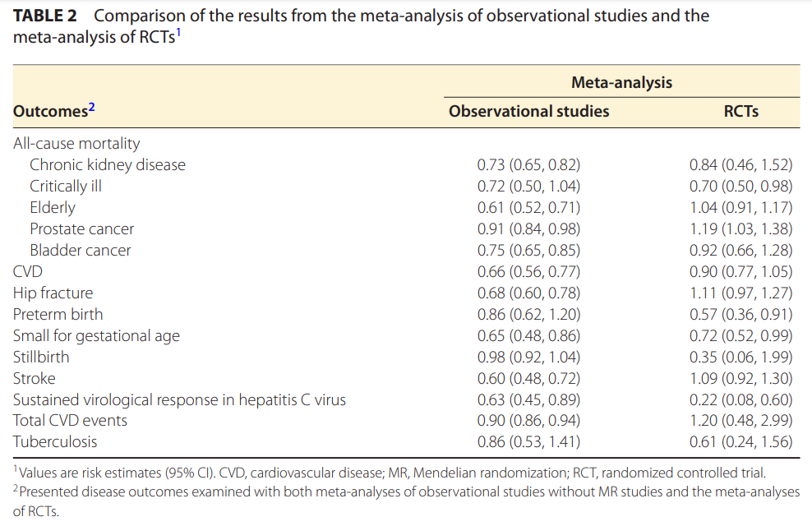This screenshot has width=812, height=526.
Task: Select the Observational studies column header
Action: pyautogui.click(x=528, y=111)
